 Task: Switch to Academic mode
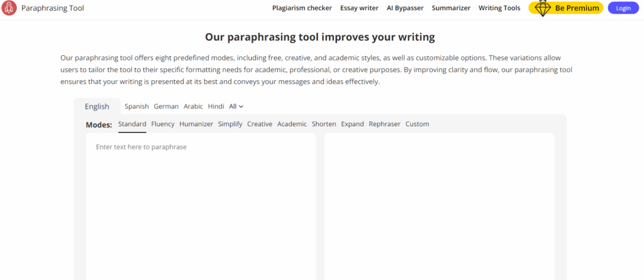(x=292, y=124)
